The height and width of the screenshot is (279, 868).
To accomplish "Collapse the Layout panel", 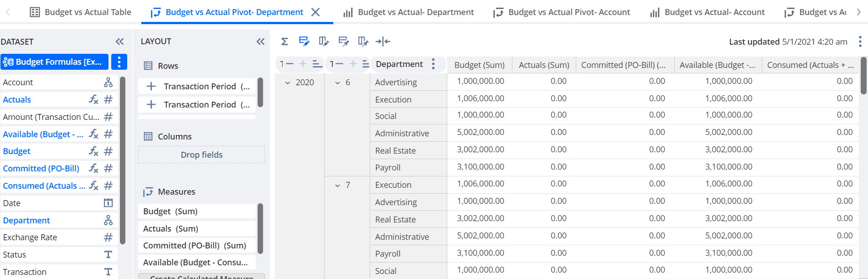I will click(260, 41).
